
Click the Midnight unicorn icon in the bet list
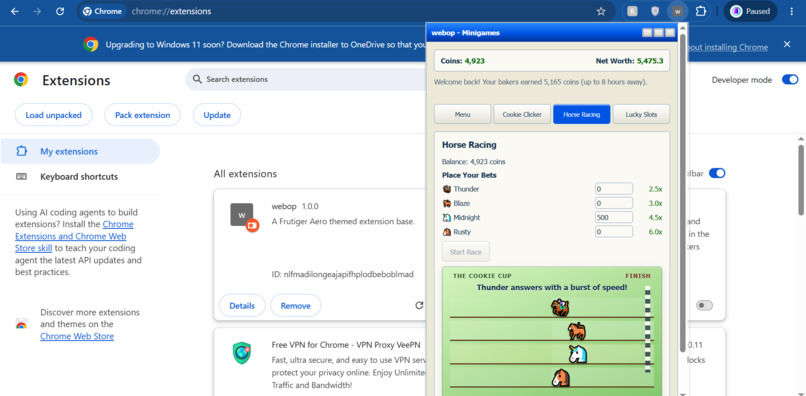[447, 218]
